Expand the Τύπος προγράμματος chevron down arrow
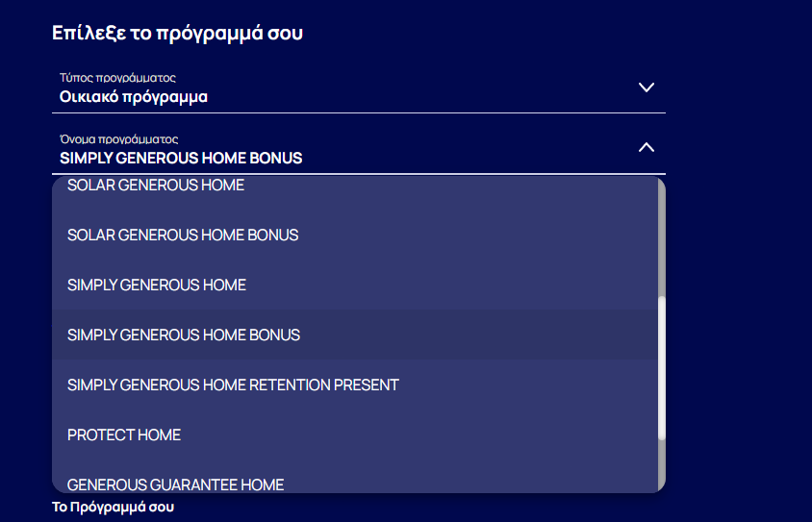 [647, 87]
